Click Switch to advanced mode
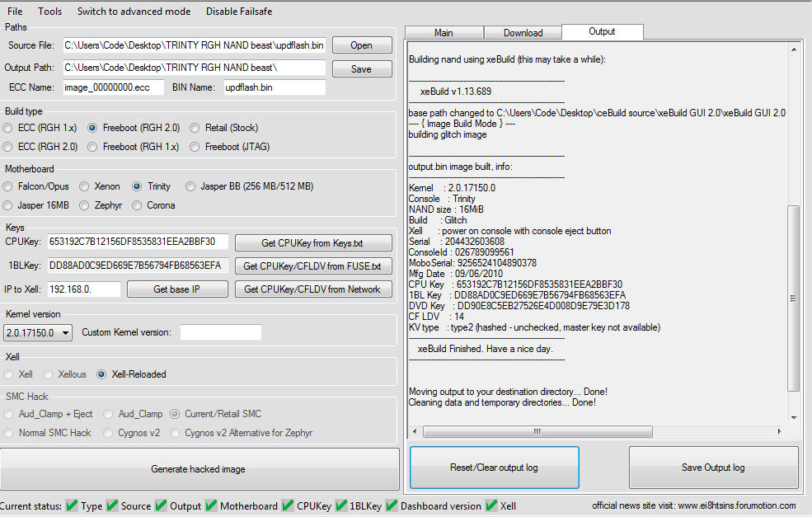The width and height of the screenshot is (812, 517). click(x=134, y=11)
